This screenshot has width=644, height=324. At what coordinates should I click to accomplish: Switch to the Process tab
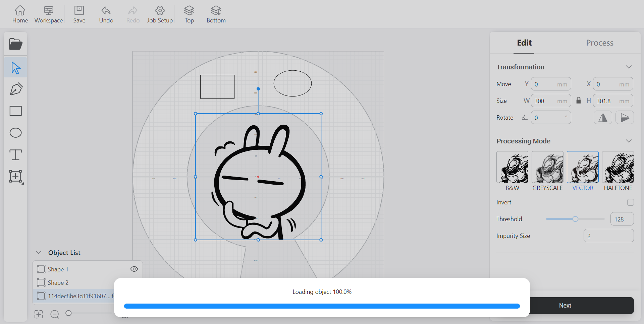tap(600, 43)
